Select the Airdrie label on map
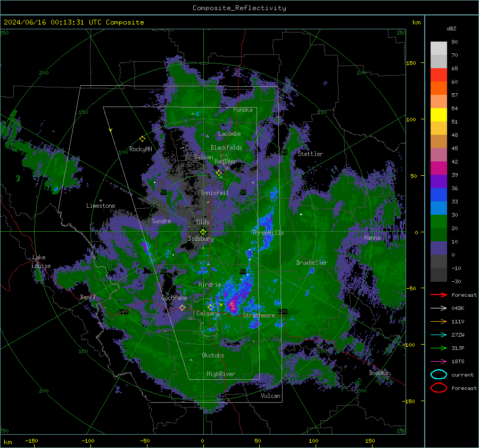Screen dimensions: 479x448 pyautogui.click(x=210, y=284)
